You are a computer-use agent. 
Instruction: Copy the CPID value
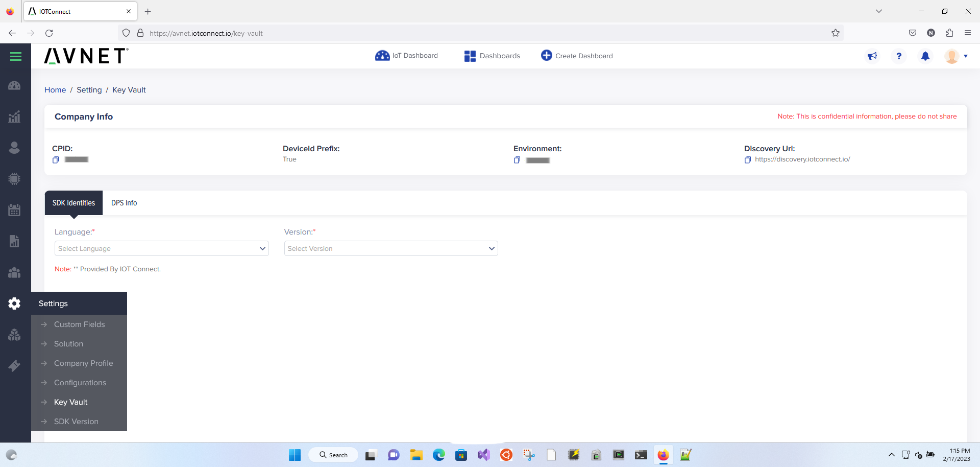click(x=56, y=160)
